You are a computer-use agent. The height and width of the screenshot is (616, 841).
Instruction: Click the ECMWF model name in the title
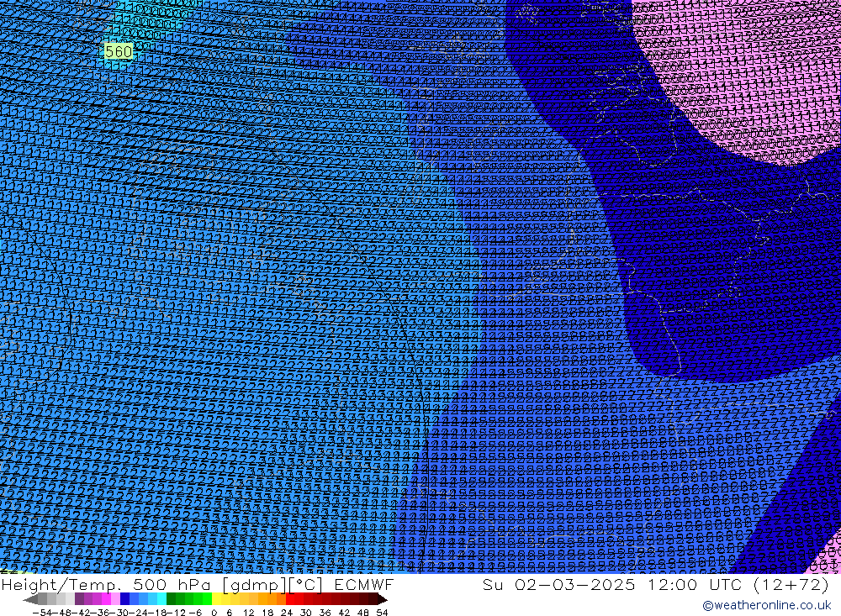[363, 584]
